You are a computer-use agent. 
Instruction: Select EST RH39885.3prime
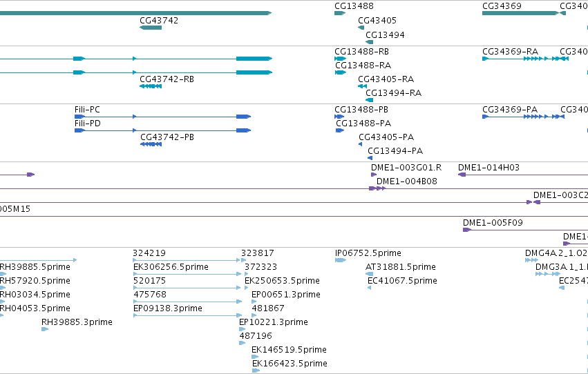point(45,329)
